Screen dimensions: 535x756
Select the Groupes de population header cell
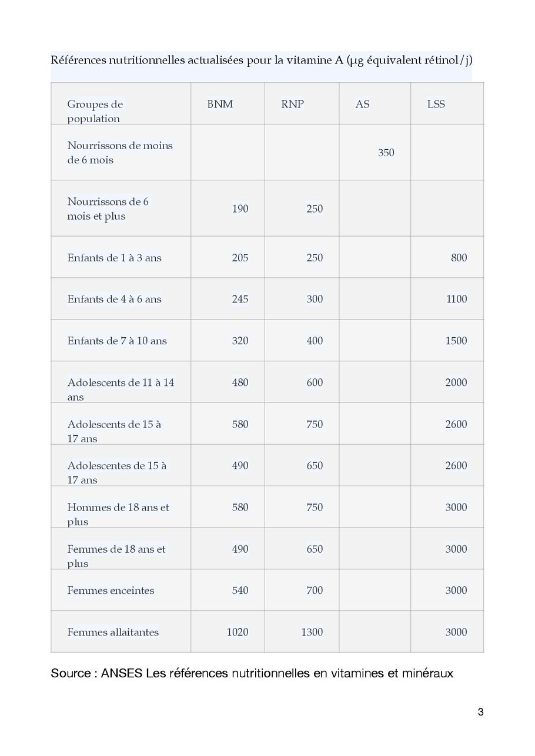pos(95,111)
